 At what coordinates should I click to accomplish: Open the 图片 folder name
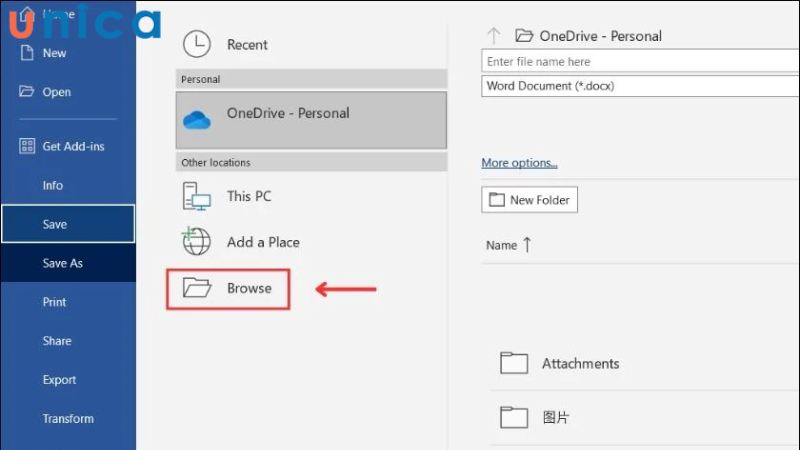[x=556, y=417]
